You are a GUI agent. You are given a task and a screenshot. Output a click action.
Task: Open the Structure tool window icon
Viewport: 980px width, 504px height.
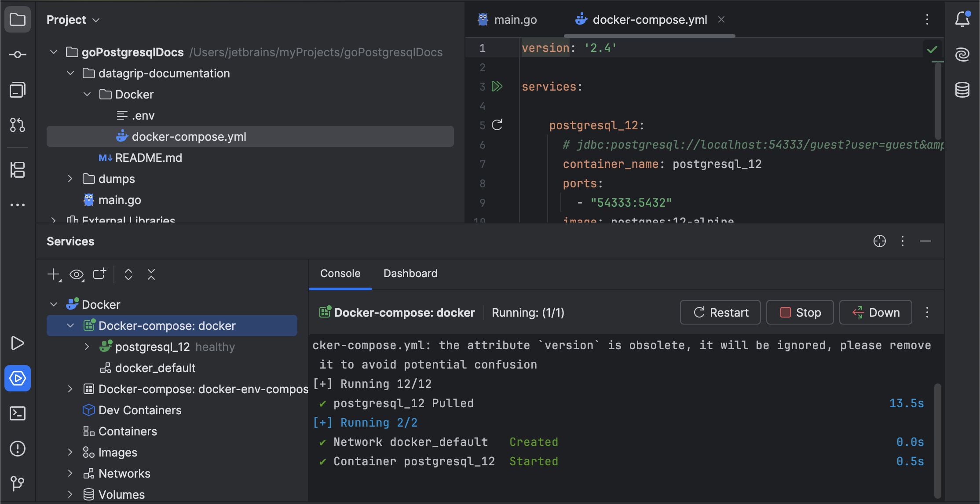[18, 170]
